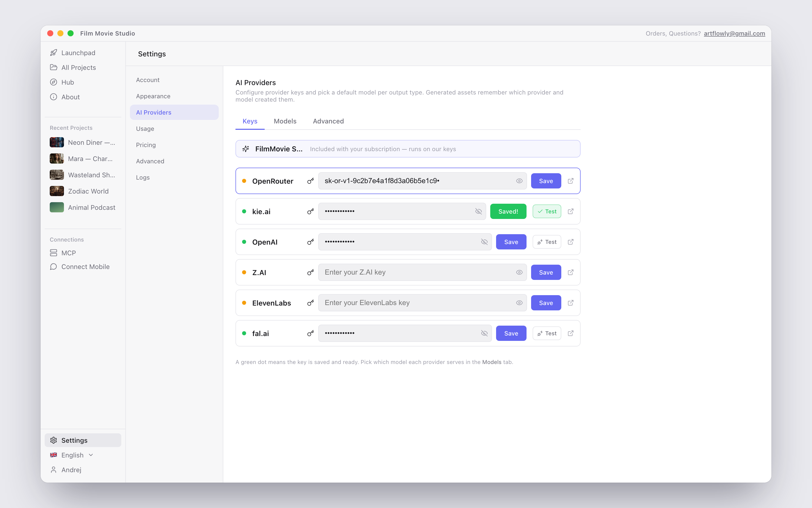Screen dimensions: 812x508
Task: Open Logs settings section
Action: (x=174, y=177)
